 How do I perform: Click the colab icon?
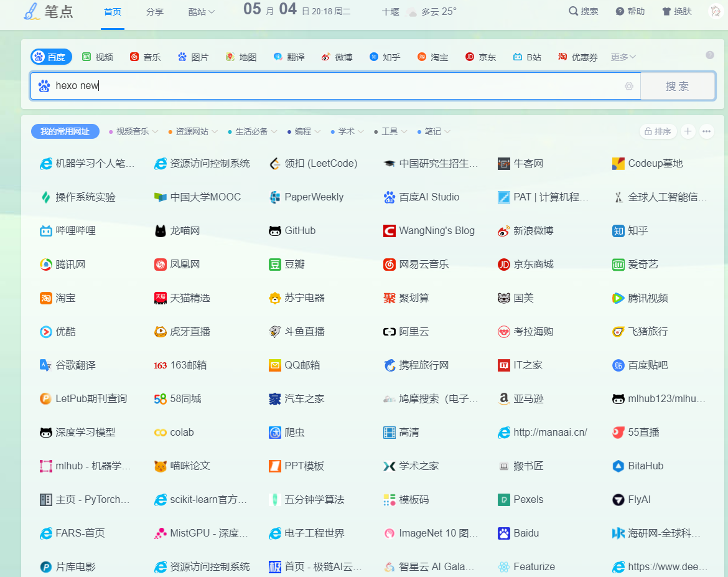[160, 433]
